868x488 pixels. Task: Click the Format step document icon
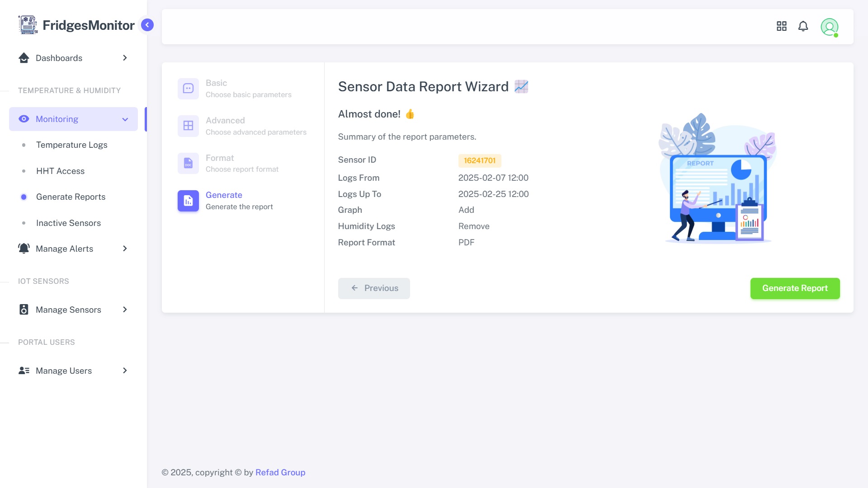(188, 163)
